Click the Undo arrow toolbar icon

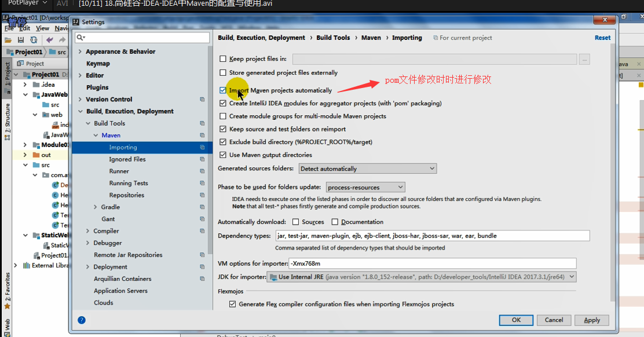[50, 40]
